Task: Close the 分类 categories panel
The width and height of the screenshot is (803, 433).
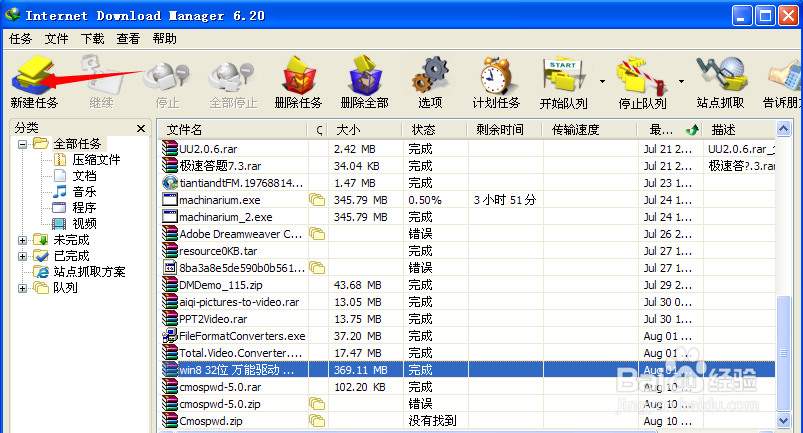Action: coord(141,128)
